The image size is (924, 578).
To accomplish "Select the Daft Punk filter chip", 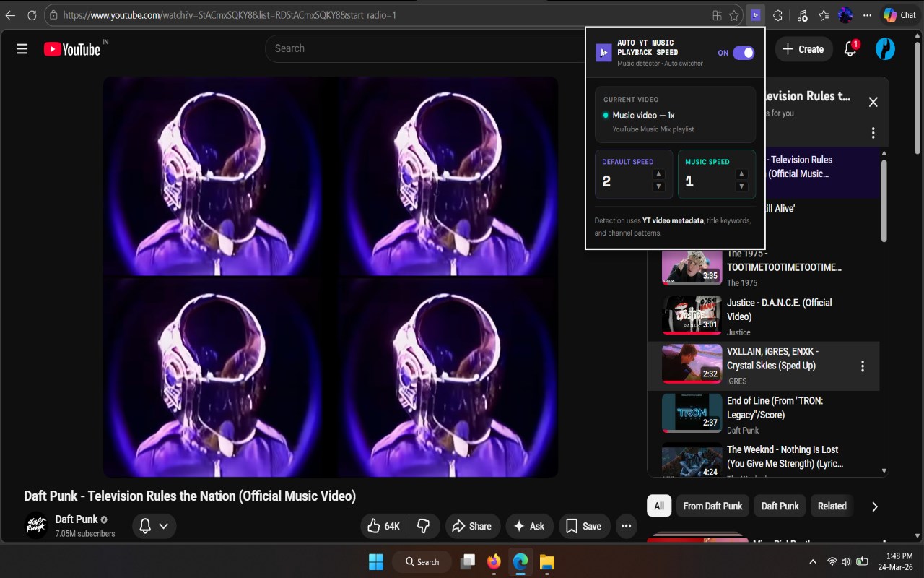I will 780,506.
